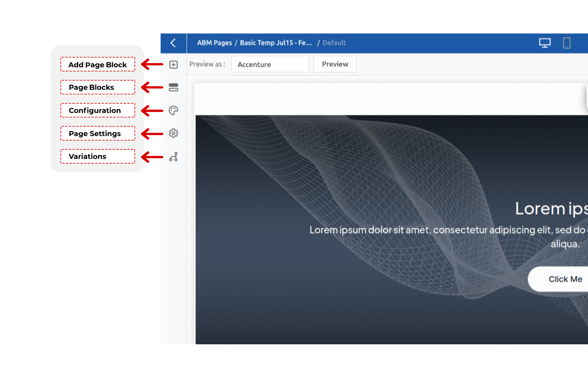This screenshot has height=372, width=588.
Task: Click the Add Page Block label
Action: coord(98,65)
